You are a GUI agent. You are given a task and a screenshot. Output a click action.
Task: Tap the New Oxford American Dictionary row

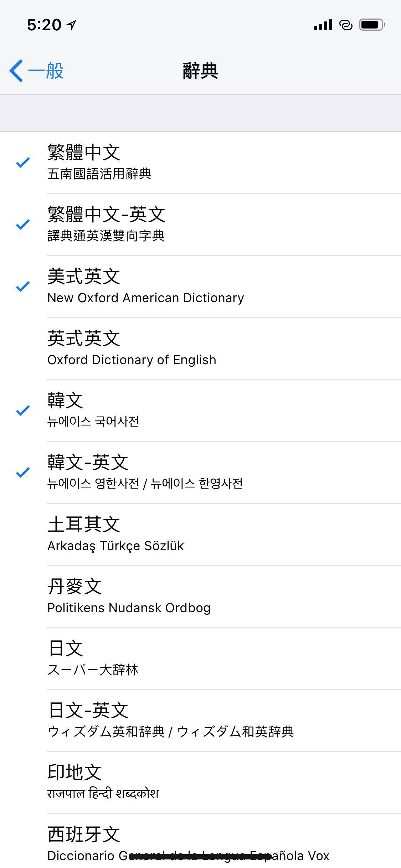tap(200, 286)
